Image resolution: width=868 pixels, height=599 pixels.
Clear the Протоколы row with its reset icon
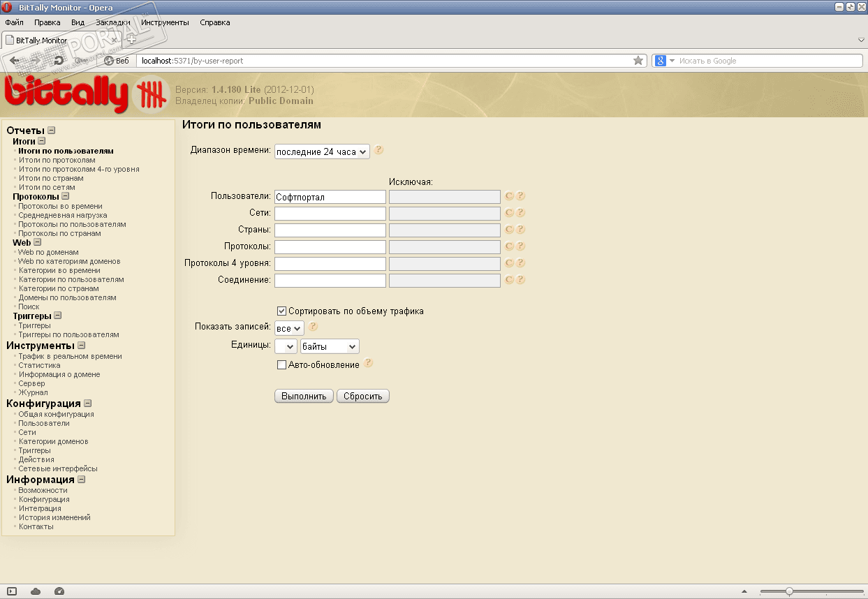coord(509,246)
